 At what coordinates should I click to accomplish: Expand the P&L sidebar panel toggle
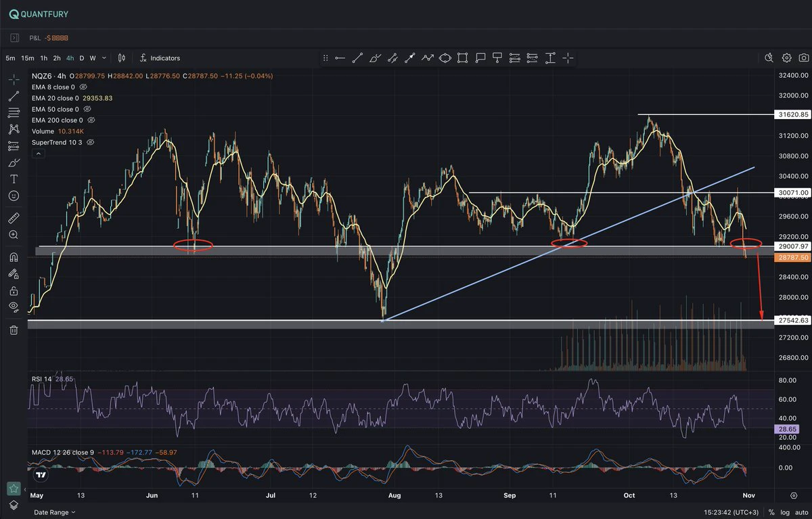click(15, 38)
